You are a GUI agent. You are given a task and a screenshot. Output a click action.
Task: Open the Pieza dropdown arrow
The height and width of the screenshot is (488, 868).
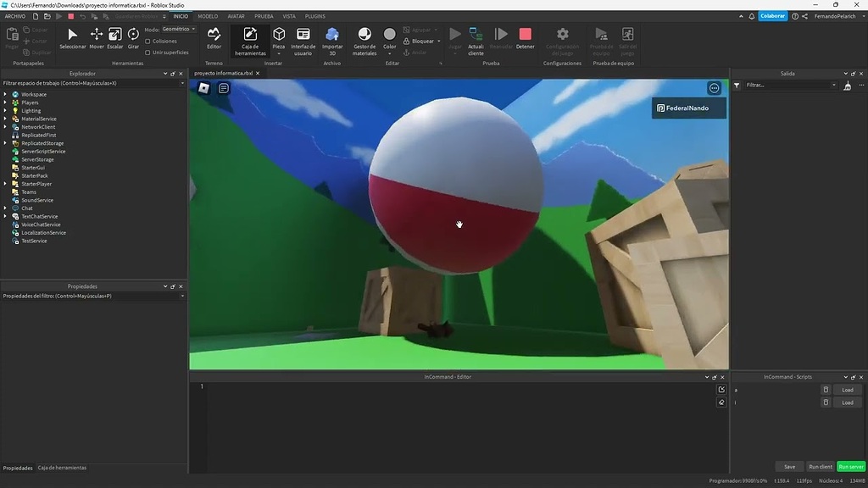point(279,53)
